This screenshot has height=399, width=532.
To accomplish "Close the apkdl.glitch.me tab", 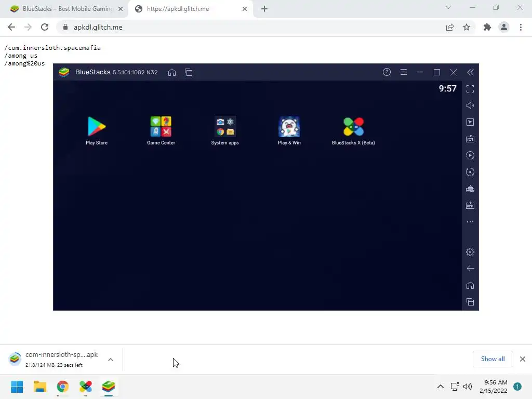I will [245, 9].
